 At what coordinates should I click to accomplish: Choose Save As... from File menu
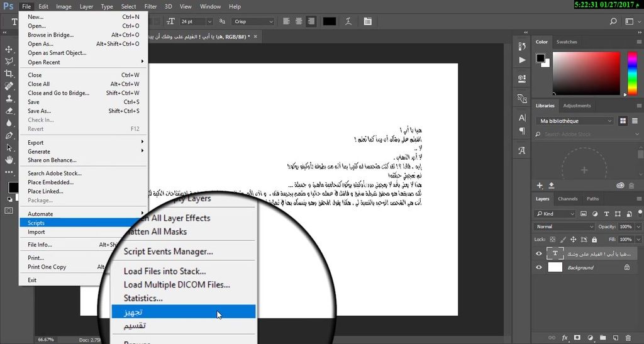coord(84,111)
